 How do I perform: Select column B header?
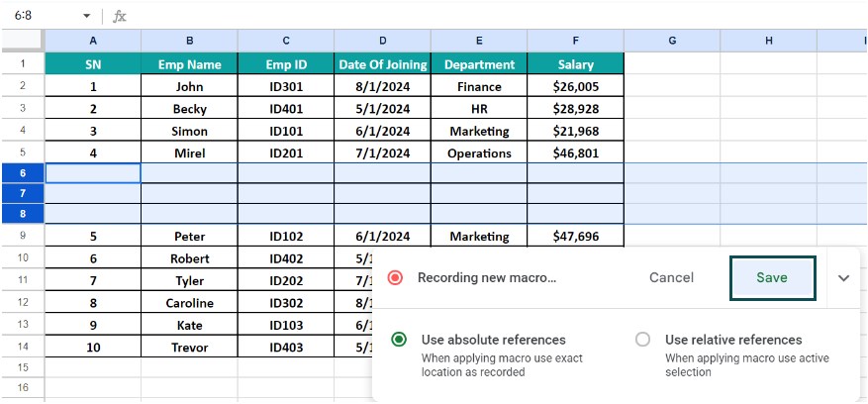coord(189,41)
